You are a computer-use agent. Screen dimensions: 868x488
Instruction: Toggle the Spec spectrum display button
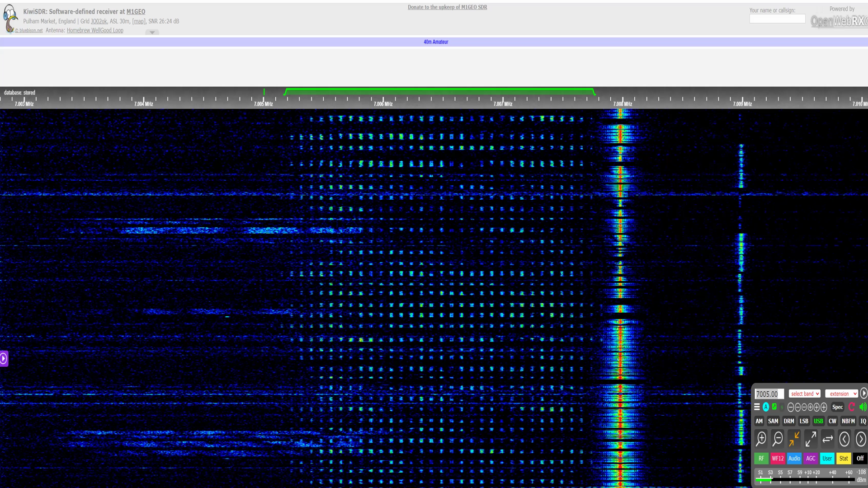[x=837, y=407]
